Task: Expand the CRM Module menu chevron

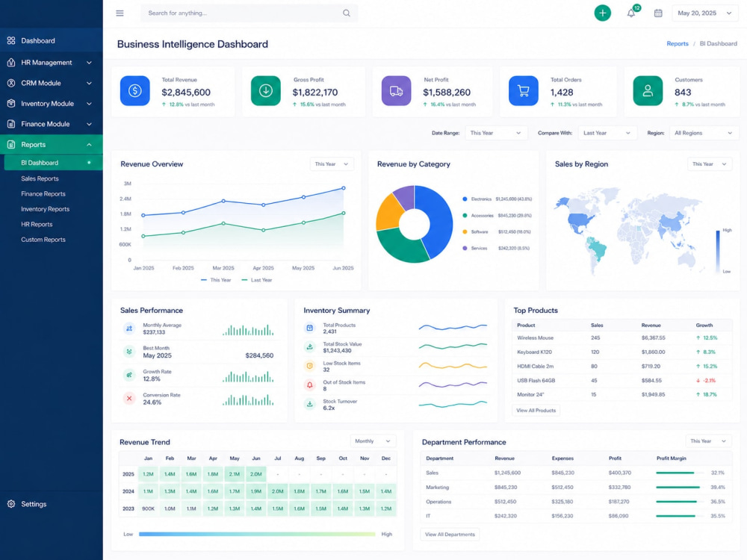Action: point(89,83)
